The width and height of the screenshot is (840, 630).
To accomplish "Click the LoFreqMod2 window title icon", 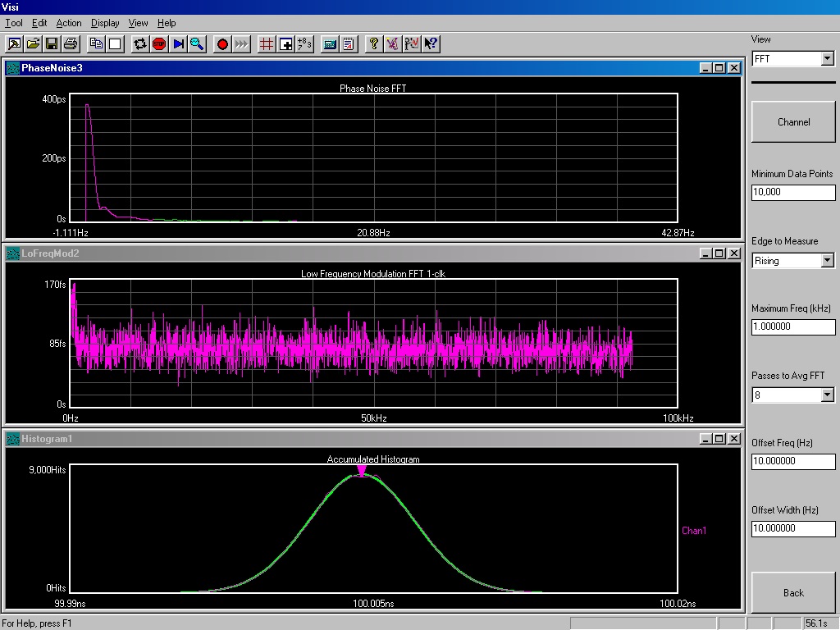I will (13, 253).
